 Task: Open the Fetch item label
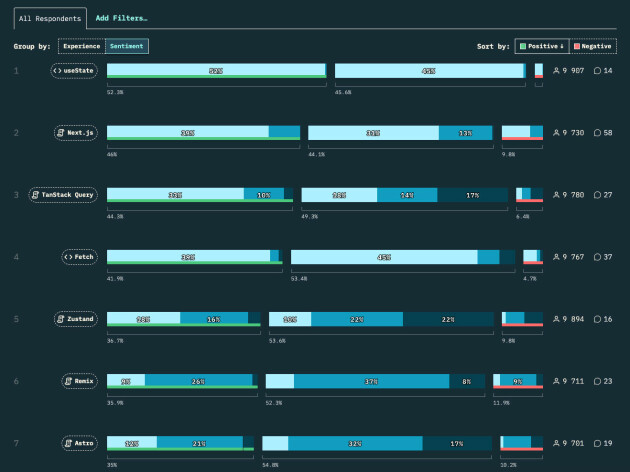(x=80, y=257)
